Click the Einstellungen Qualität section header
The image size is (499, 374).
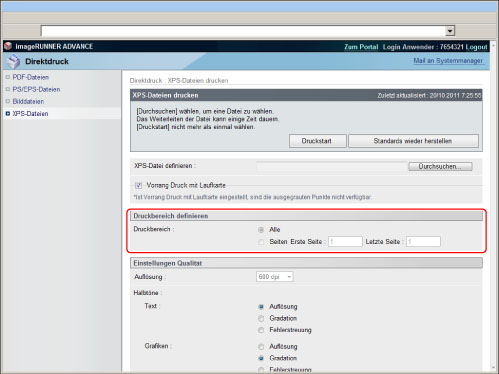(x=306, y=263)
